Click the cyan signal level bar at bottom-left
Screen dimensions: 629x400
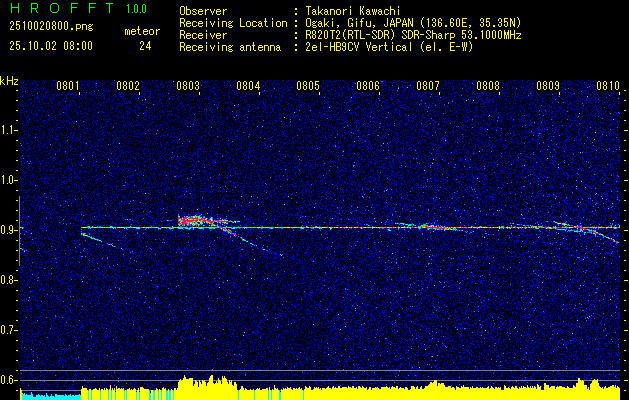pos(51,396)
